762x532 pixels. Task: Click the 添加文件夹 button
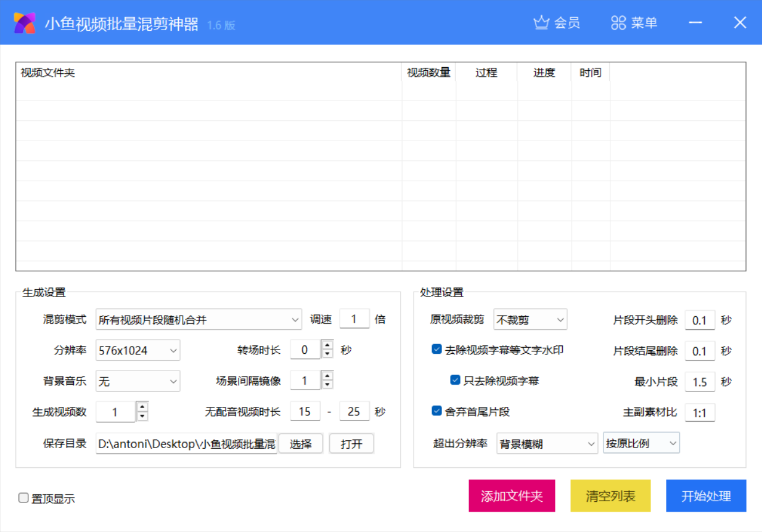click(512, 496)
